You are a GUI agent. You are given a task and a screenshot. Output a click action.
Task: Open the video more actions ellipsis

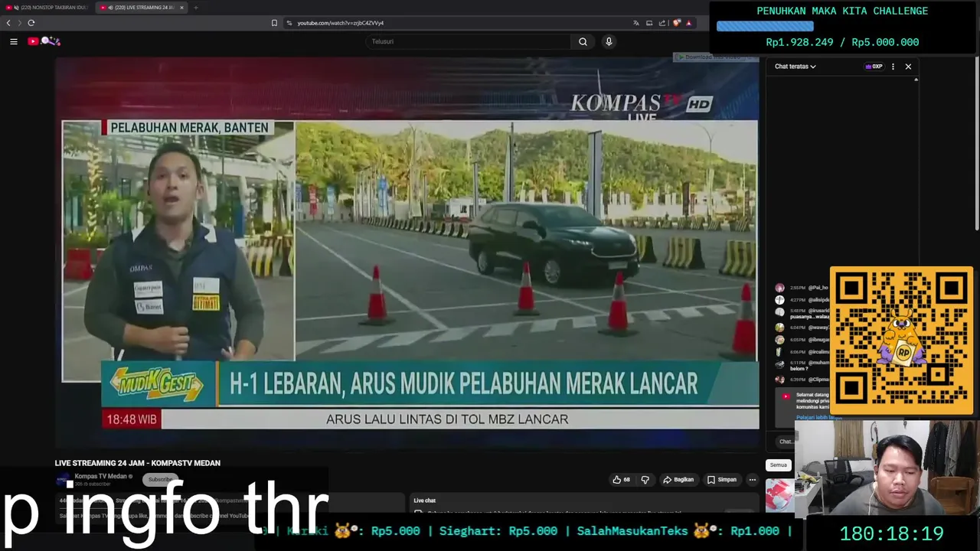(x=752, y=480)
